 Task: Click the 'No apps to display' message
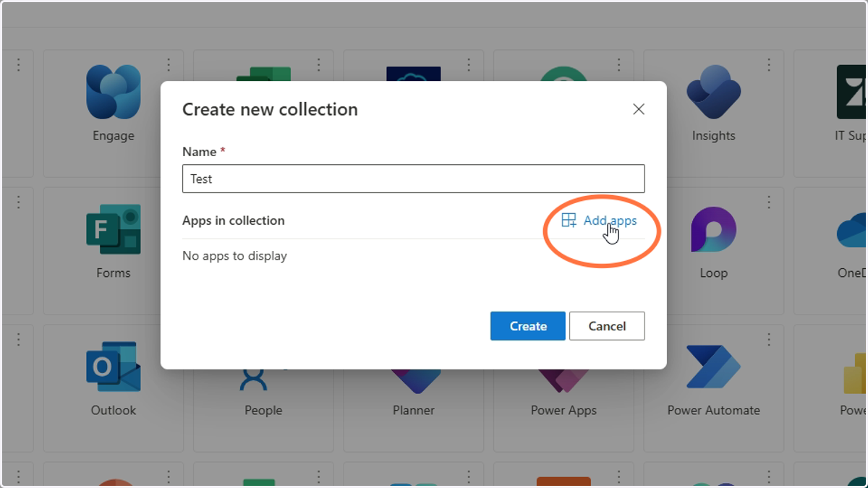[x=234, y=256]
